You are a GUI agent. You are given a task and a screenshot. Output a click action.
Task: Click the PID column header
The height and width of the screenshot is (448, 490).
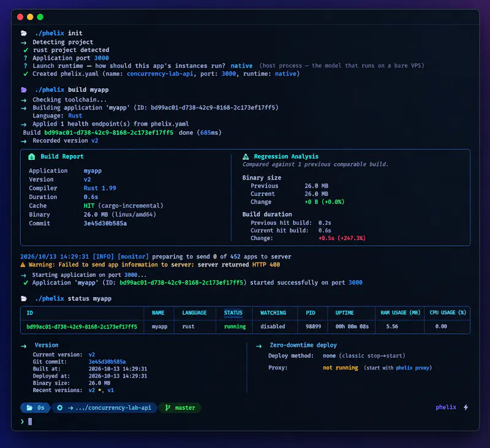311,313
